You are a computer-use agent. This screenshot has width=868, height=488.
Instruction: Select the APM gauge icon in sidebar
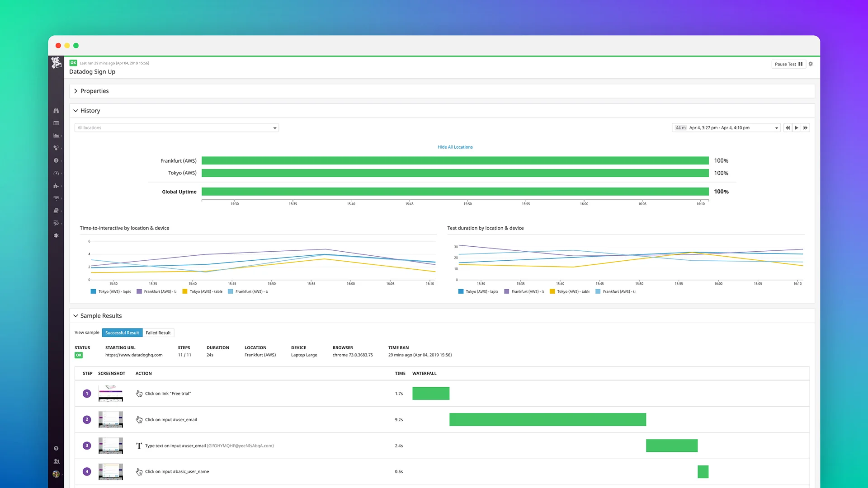coord(56,173)
